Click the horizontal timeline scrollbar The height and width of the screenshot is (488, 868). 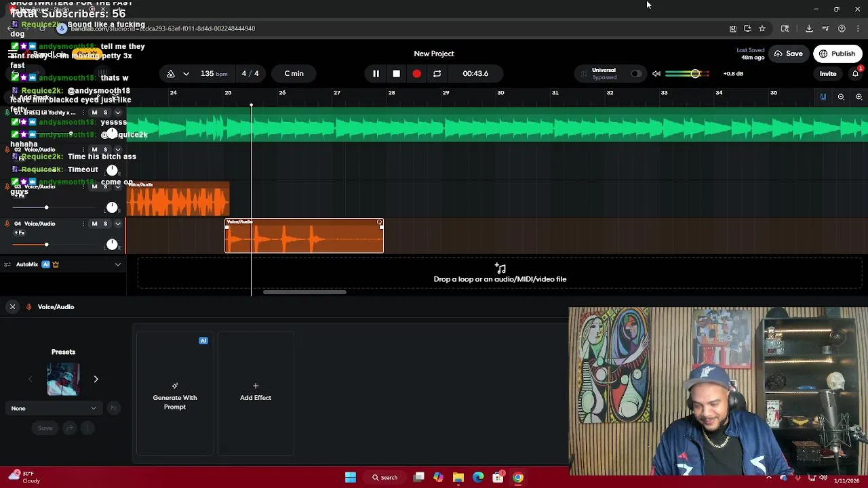[304, 292]
